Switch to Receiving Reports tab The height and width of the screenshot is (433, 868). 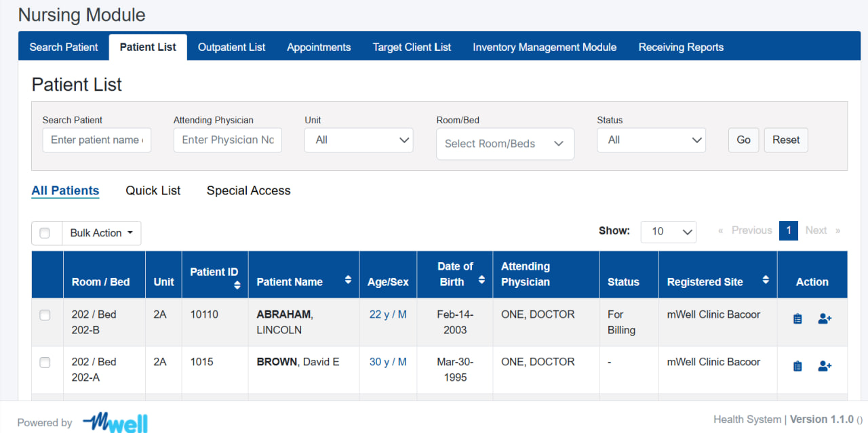(681, 47)
